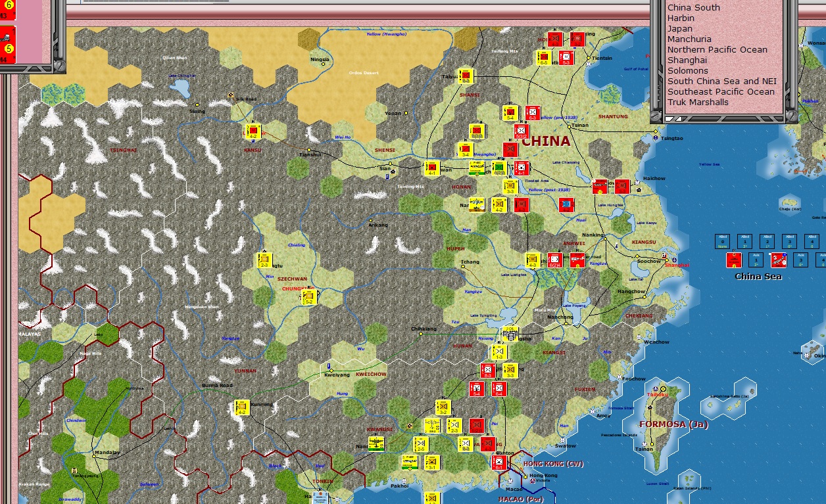Click the Tientsin city label
The width and height of the screenshot is (826, 504).
point(602,58)
